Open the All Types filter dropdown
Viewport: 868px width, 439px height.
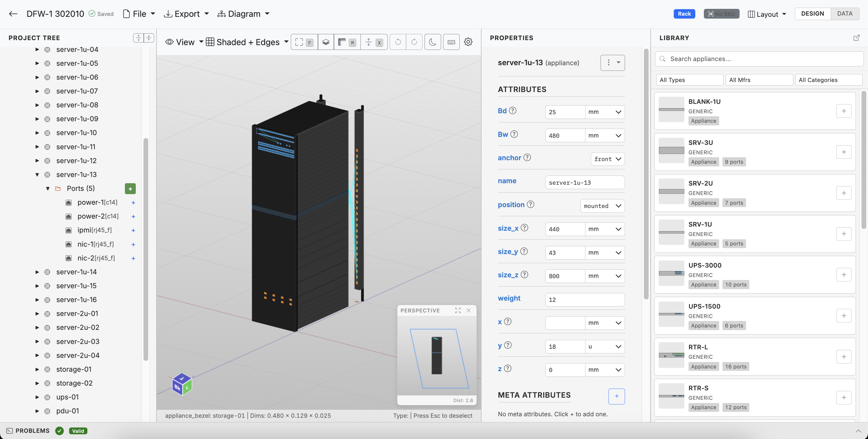(x=689, y=80)
